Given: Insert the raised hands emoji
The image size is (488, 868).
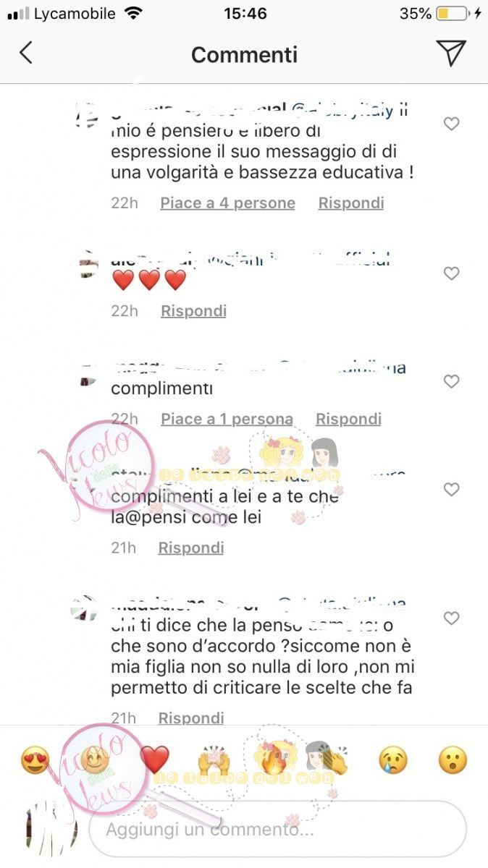Looking at the screenshot, I should click(x=214, y=760).
